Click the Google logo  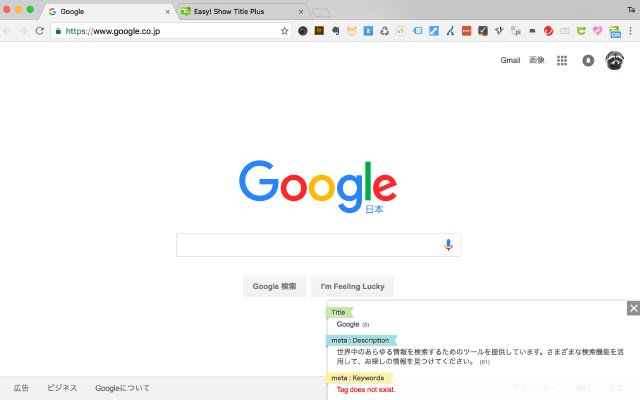(x=318, y=187)
